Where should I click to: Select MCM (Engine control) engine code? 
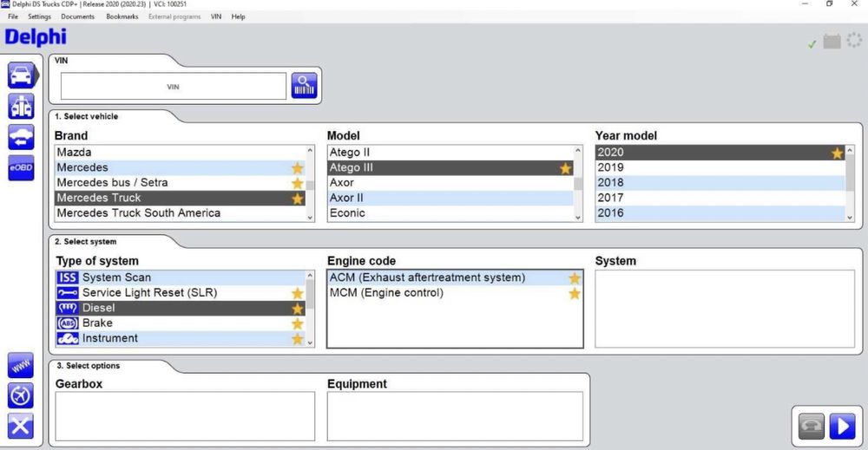tap(455, 293)
